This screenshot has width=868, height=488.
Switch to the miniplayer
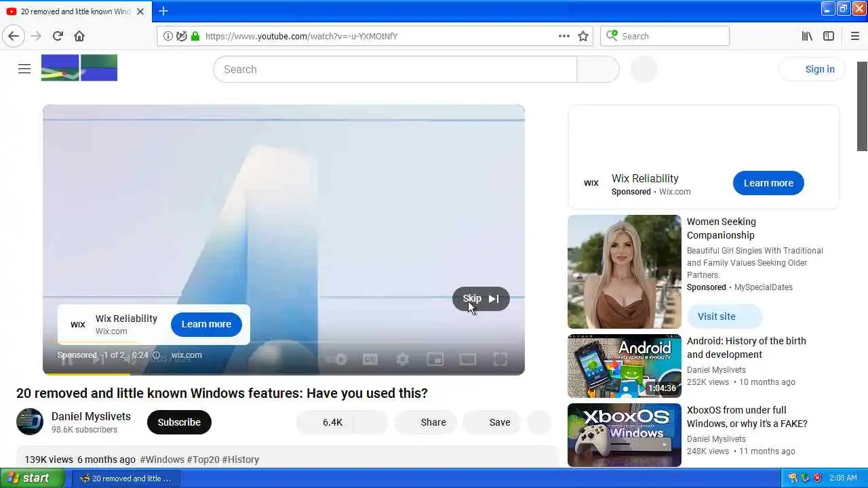click(x=435, y=359)
